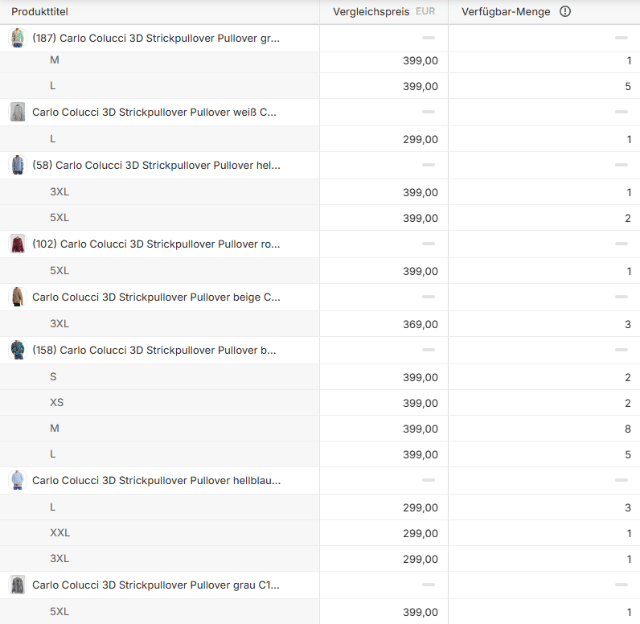Click the red (102) pullover thumbnail
Screen dimensions: 640x624
(x=17, y=244)
